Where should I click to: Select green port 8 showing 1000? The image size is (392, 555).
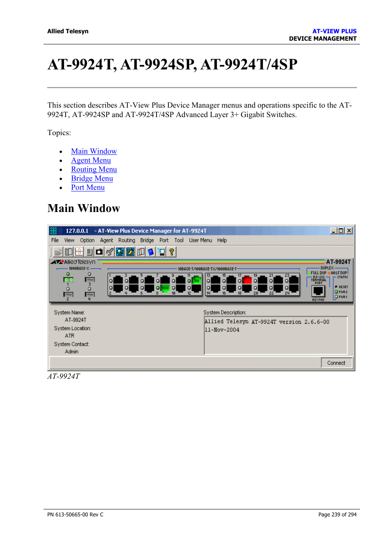point(165,288)
